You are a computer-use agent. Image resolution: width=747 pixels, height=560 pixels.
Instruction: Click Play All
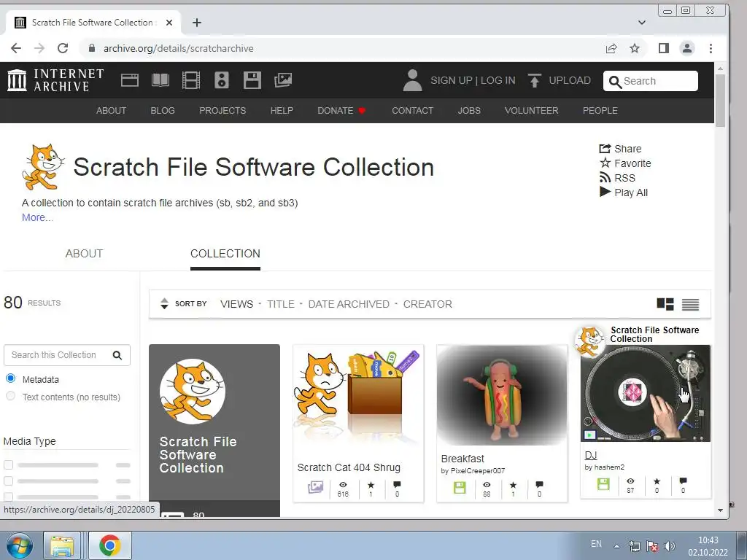click(623, 192)
